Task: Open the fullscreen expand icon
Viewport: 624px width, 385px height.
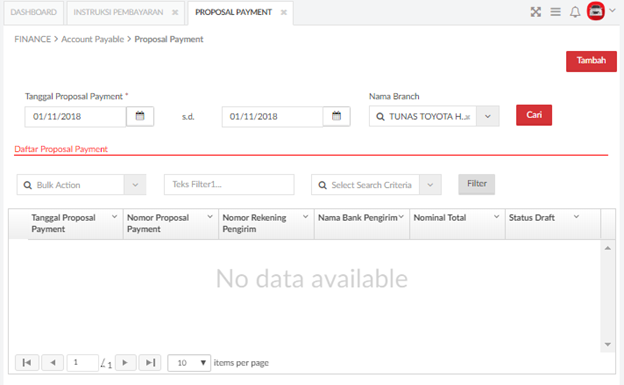Action: click(536, 12)
